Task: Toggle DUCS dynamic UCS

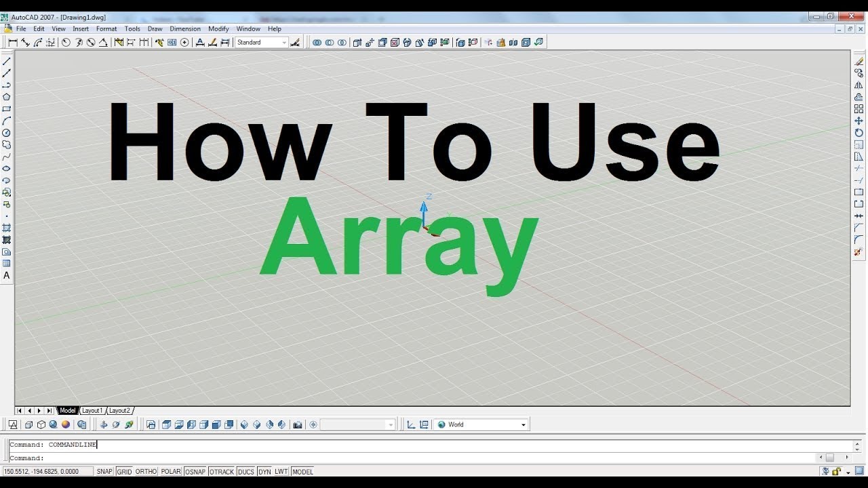Action: click(246, 472)
